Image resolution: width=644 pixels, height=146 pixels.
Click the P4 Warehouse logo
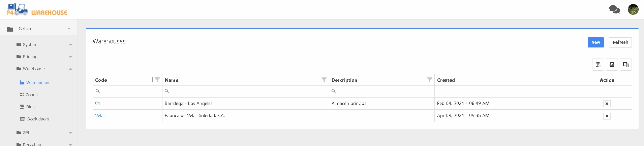(37, 10)
